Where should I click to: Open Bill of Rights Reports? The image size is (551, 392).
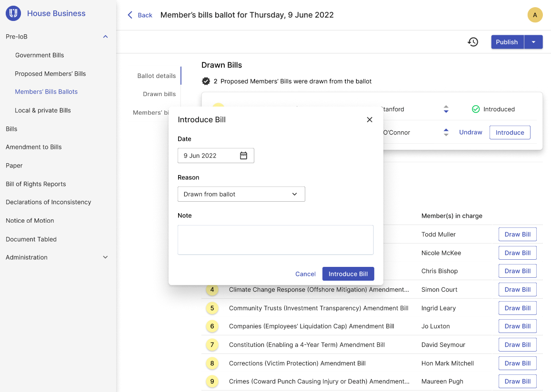36,184
